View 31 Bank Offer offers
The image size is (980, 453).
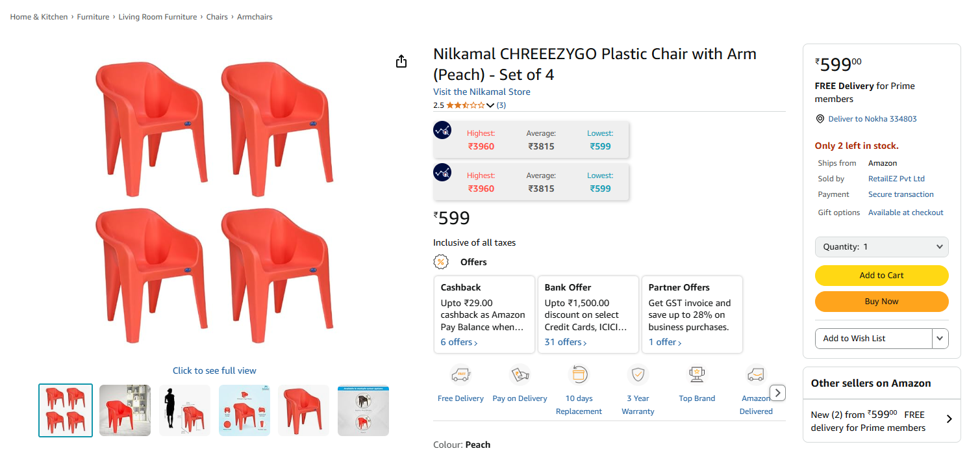pyautogui.click(x=566, y=343)
